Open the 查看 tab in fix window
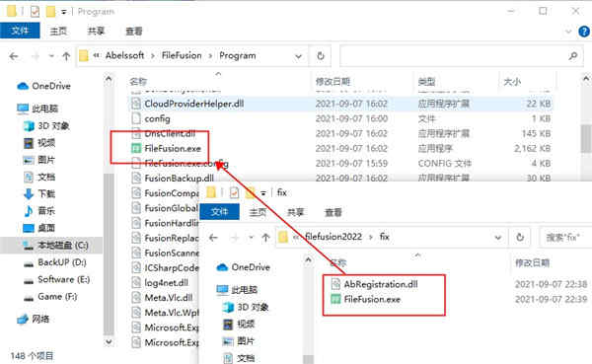 (x=333, y=212)
